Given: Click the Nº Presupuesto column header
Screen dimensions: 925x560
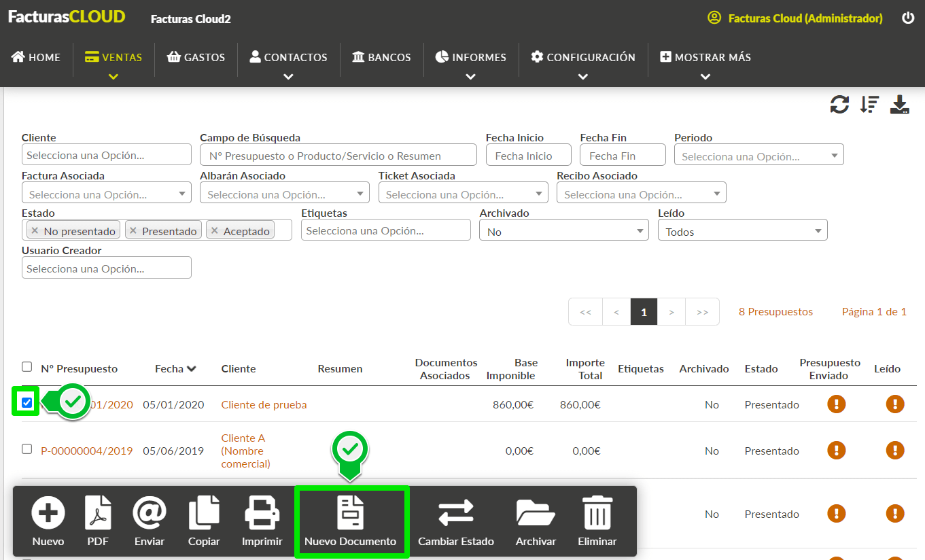Looking at the screenshot, I should (x=80, y=368).
